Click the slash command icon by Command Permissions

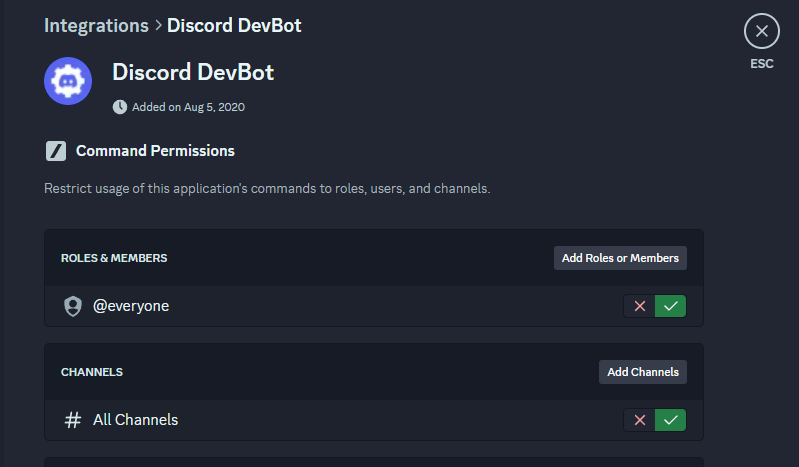[x=56, y=151]
